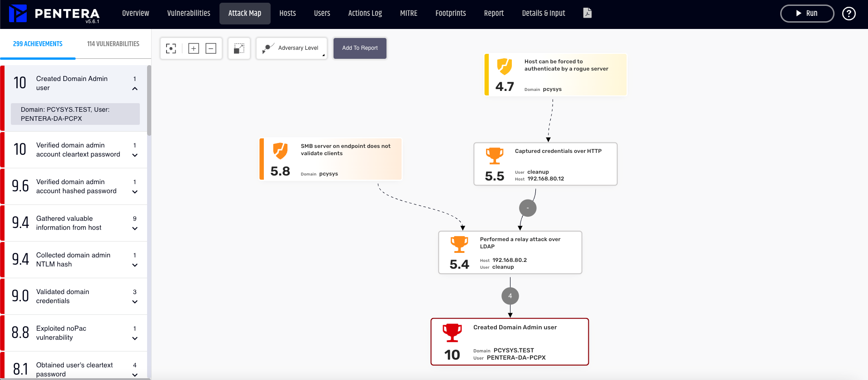
Task: Export report via the PDF icon
Action: pyautogui.click(x=587, y=13)
